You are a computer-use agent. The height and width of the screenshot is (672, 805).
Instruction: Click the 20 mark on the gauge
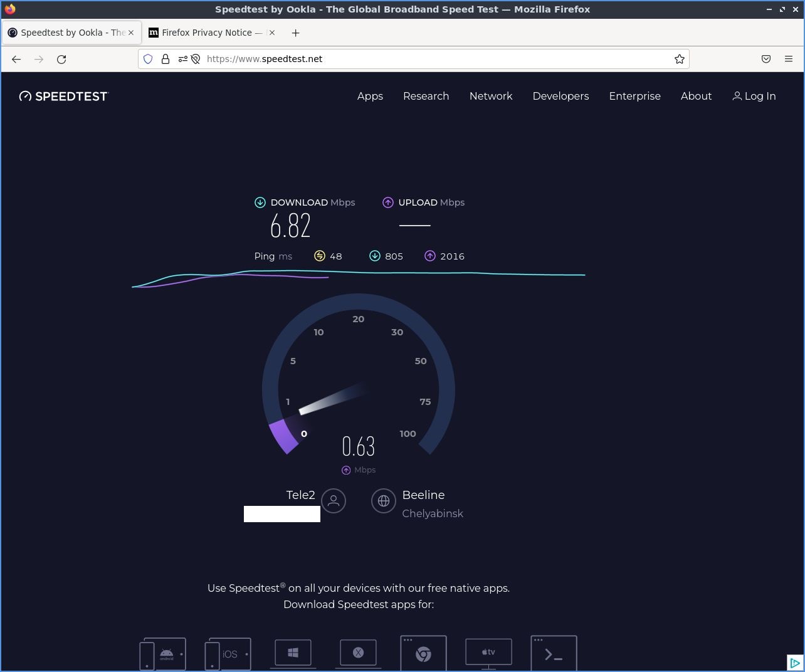click(359, 319)
